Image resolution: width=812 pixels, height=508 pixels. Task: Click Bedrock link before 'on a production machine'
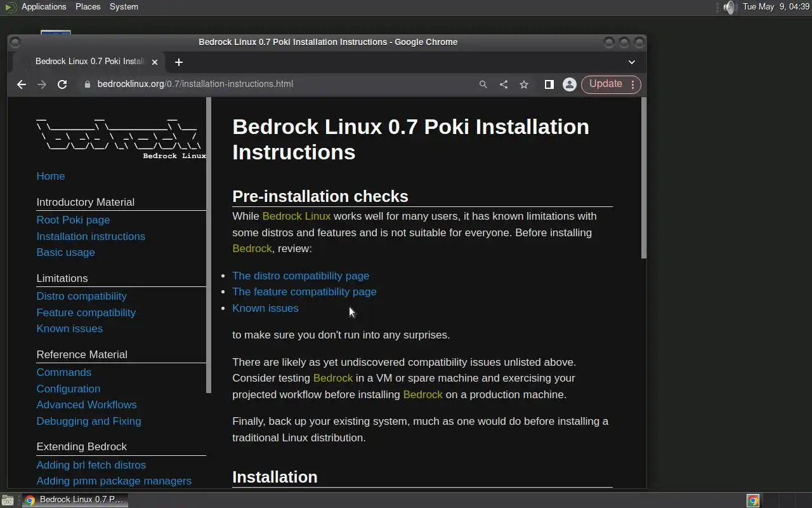pyautogui.click(x=422, y=395)
